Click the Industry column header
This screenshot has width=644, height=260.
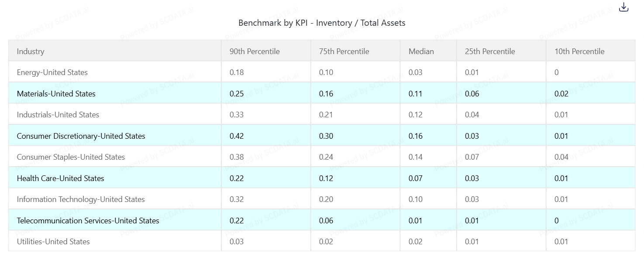coord(31,51)
